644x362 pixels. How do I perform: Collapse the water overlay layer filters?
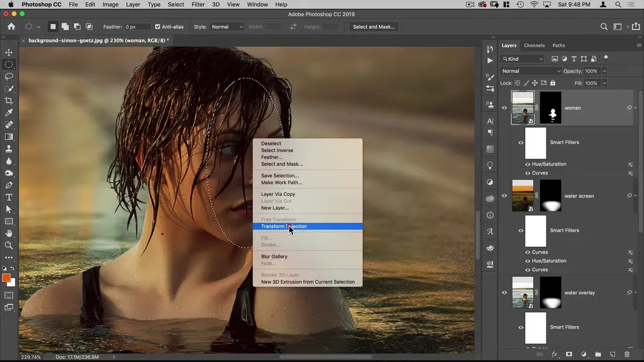pyautogui.click(x=636, y=293)
